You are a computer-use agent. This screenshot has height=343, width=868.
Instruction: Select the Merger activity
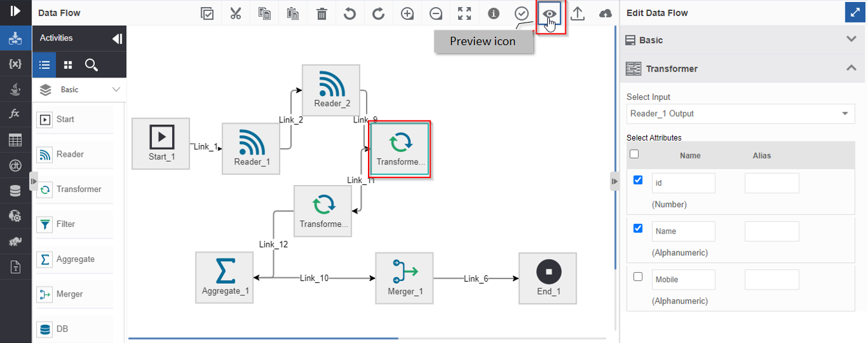pos(75,294)
